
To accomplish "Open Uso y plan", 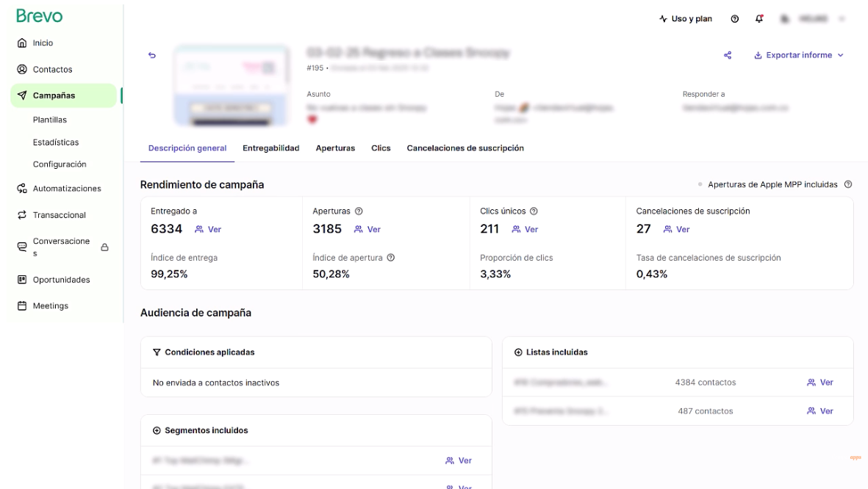I will point(685,19).
